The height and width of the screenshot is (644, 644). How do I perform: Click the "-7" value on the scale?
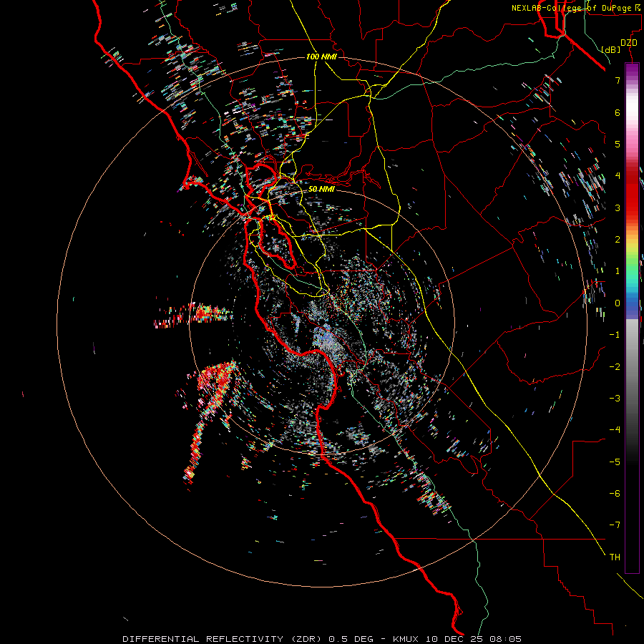[615, 525]
